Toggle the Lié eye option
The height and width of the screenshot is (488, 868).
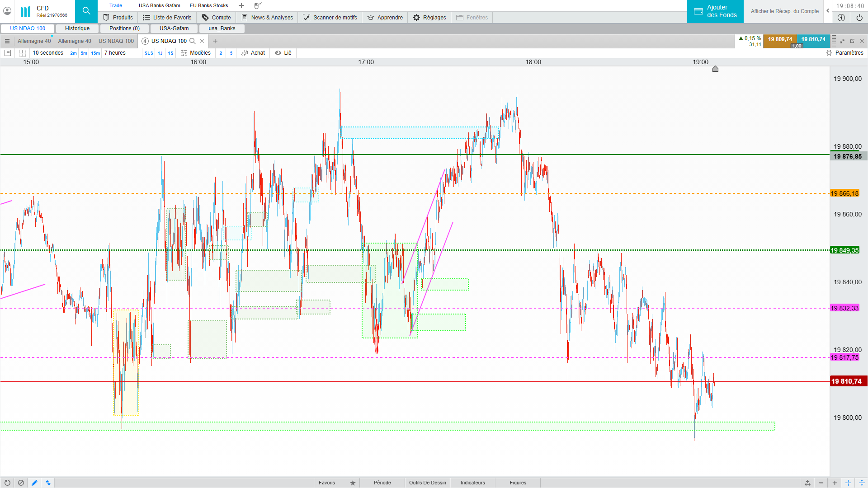pos(283,53)
